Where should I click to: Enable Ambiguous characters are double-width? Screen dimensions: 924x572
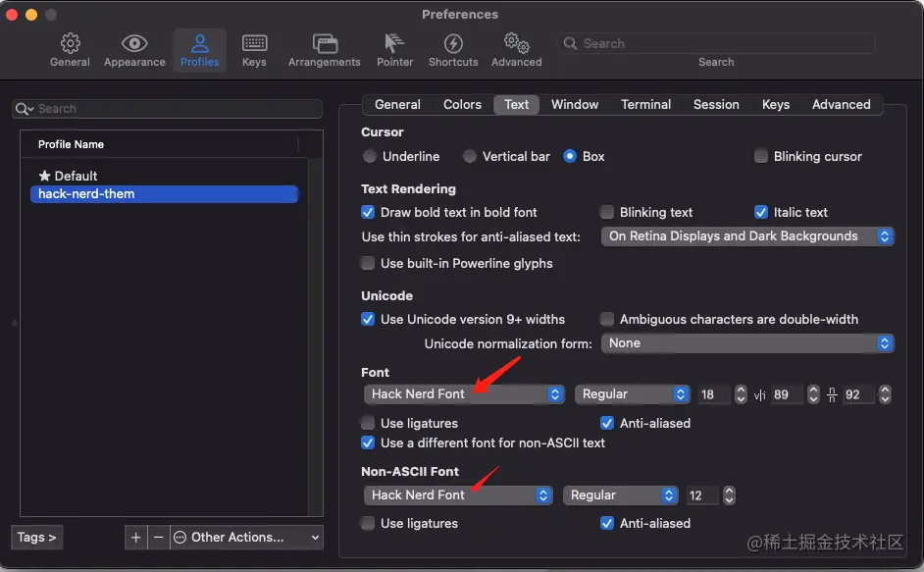point(606,319)
